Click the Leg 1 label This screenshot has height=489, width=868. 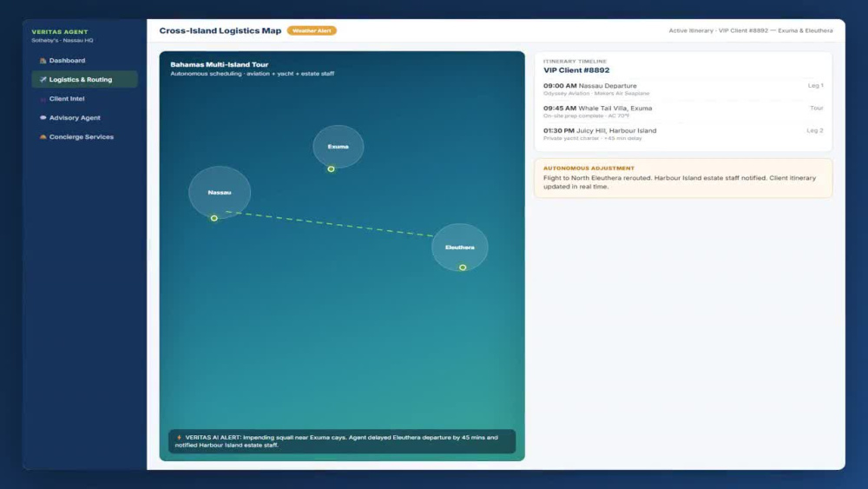[815, 85]
